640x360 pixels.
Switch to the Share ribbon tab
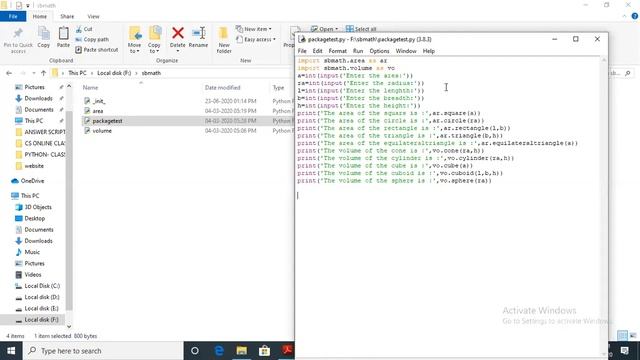67,16
